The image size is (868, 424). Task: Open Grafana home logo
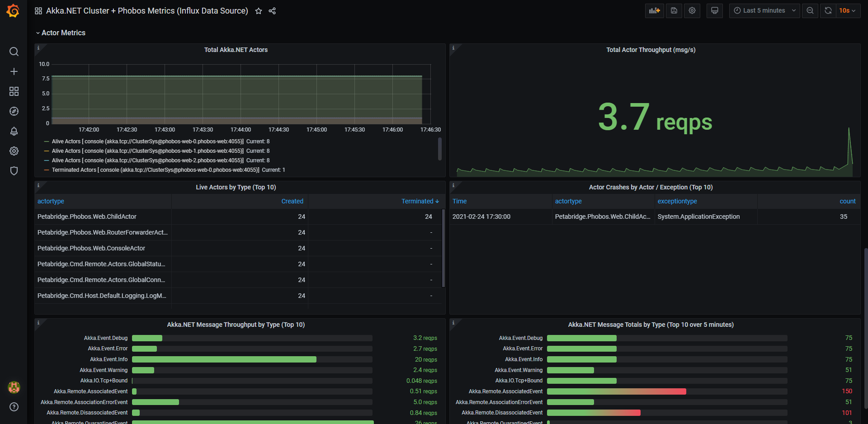(13, 10)
